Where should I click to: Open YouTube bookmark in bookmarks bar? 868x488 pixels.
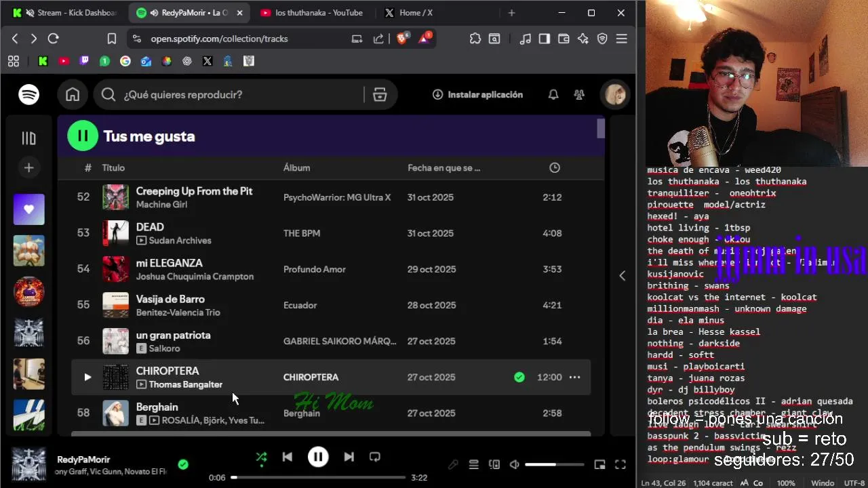[64, 61]
